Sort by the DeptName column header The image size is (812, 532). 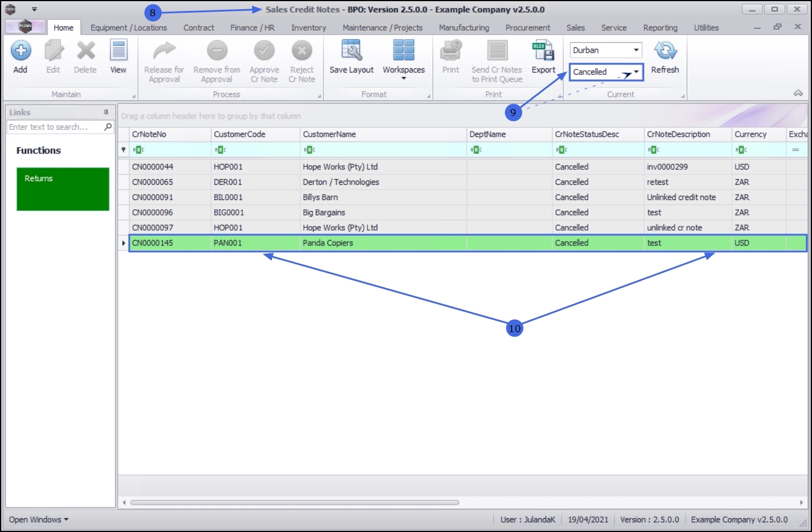(x=509, y=134)
